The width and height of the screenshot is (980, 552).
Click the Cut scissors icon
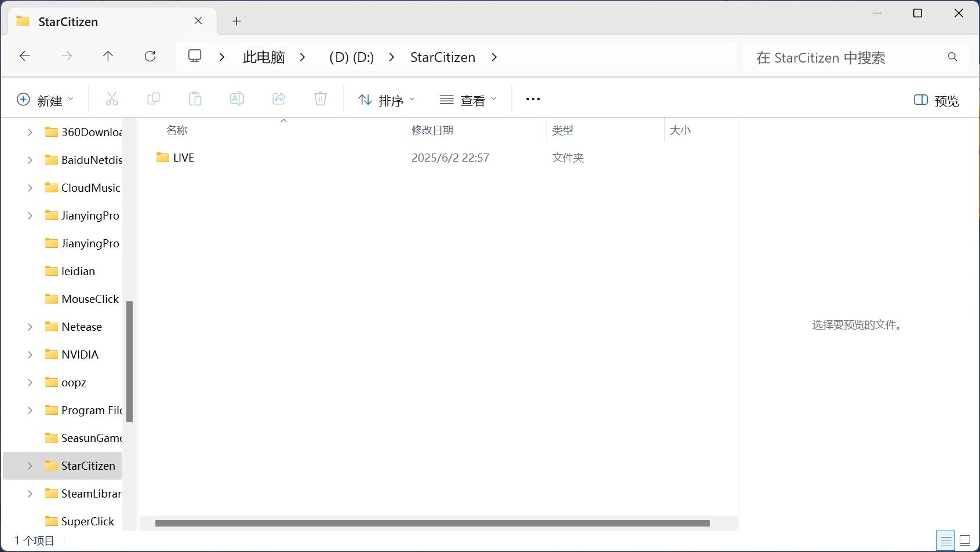click(112, 99)
